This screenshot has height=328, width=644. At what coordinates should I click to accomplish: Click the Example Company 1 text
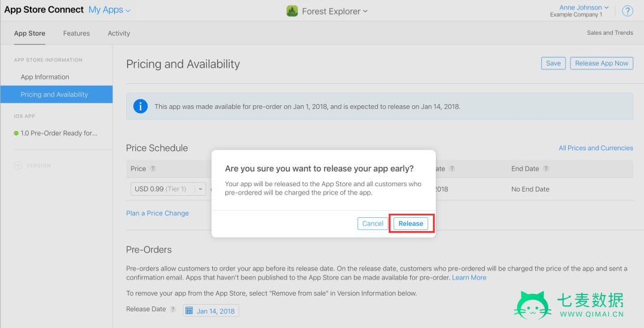click(576, 15)
